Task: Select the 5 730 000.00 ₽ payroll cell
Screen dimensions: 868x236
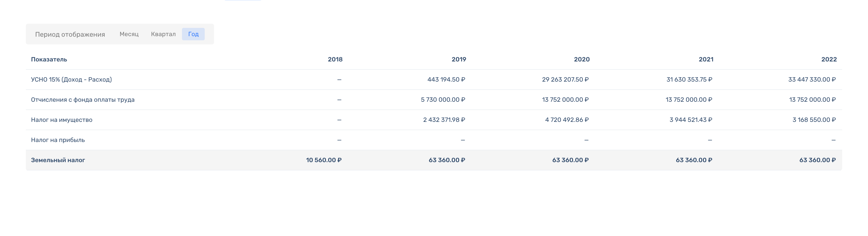Action: (x=443, y=100)
